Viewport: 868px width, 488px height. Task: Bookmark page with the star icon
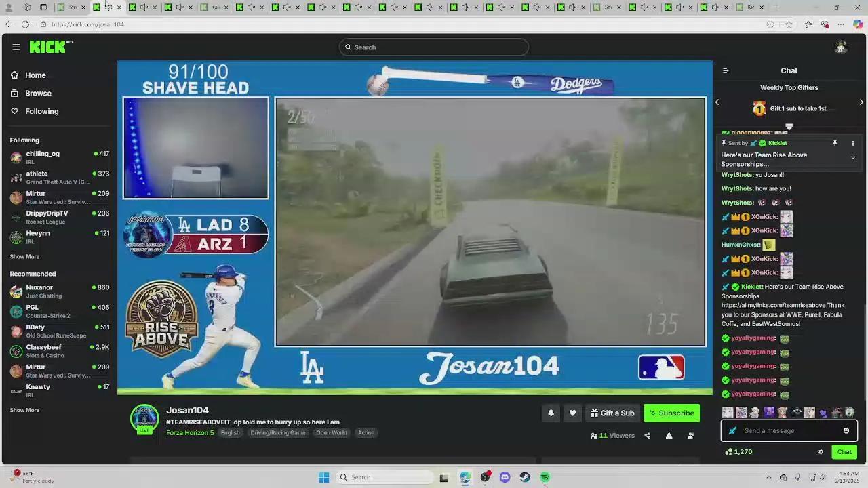pos(789,24)
